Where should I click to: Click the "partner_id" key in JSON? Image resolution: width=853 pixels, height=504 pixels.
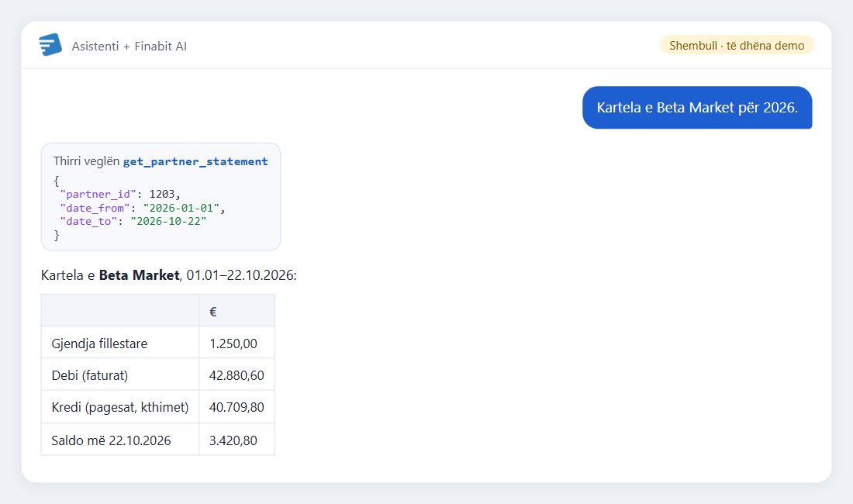click(98, 194)
